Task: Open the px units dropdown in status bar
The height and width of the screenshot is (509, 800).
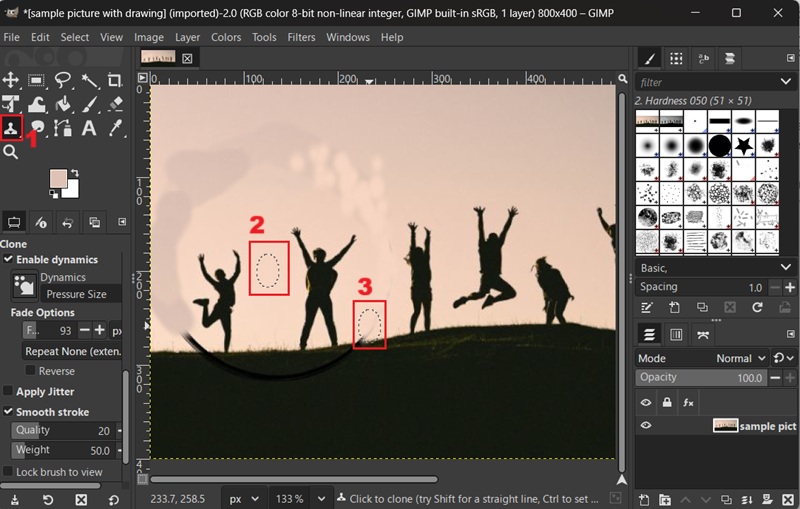Action: click(x=243, y=499)
